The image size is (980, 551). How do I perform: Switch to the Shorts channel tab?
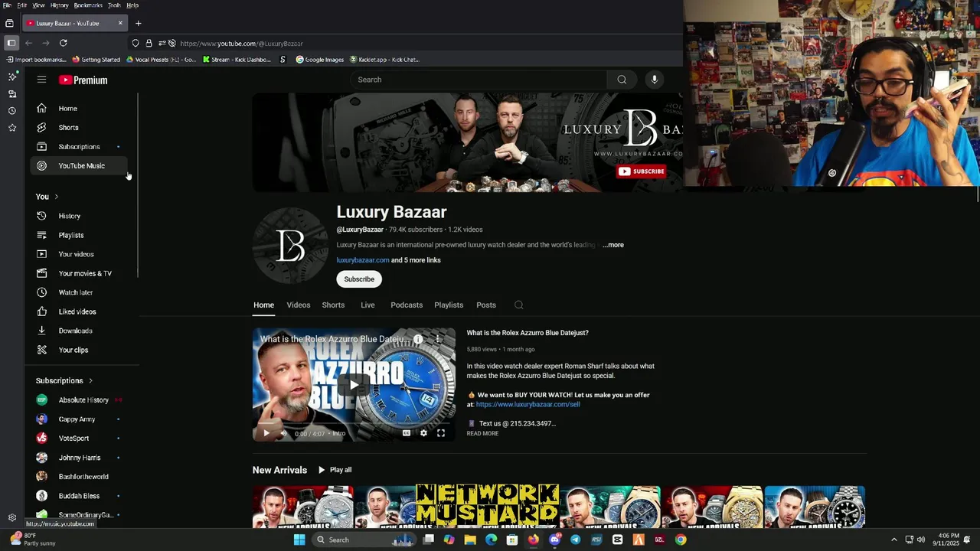click(333, 305)
